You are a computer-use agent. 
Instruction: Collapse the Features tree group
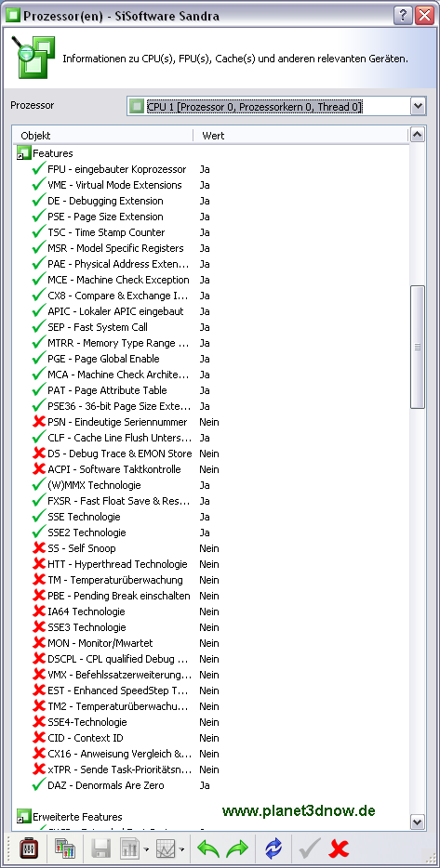[x=24, y=153]
